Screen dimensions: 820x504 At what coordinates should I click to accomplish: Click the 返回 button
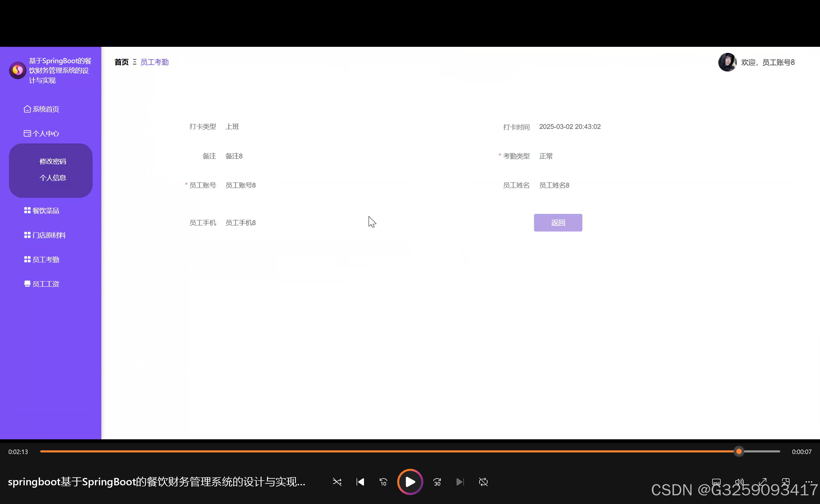558,223
